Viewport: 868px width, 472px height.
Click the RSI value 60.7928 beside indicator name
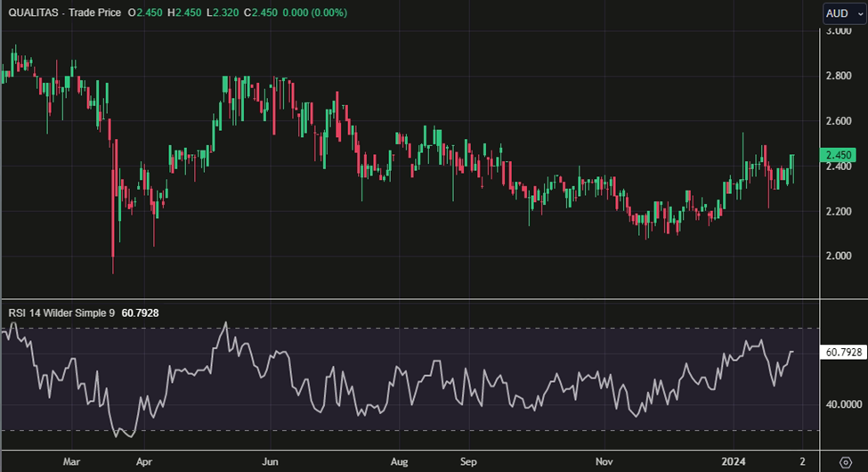click(x=140, y=313)
